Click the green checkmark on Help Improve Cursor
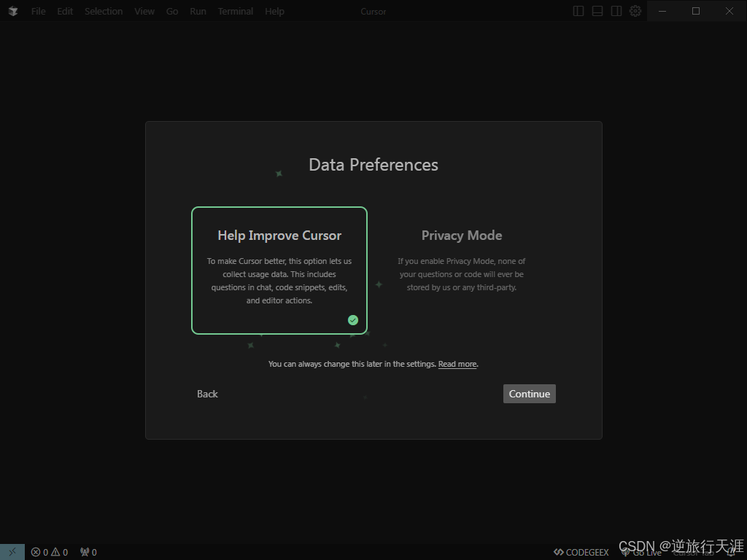Screen dimensions: 747x560 (353, 320)
